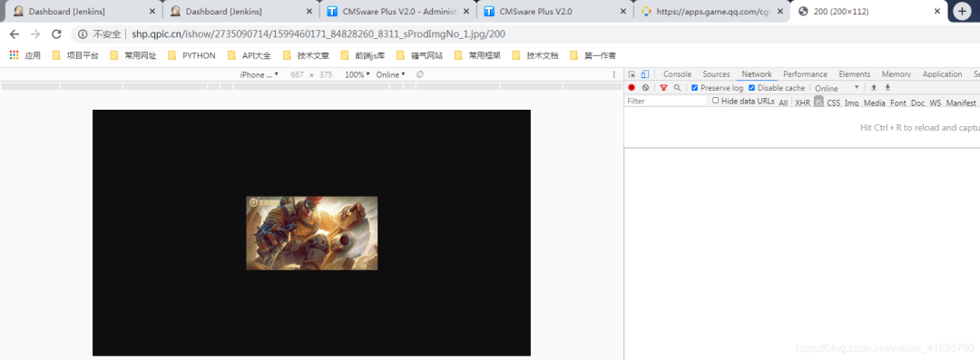This screenshot has width=980, height=360.
Task: Open the iPhone device dropdown
Action: [260, 74]
